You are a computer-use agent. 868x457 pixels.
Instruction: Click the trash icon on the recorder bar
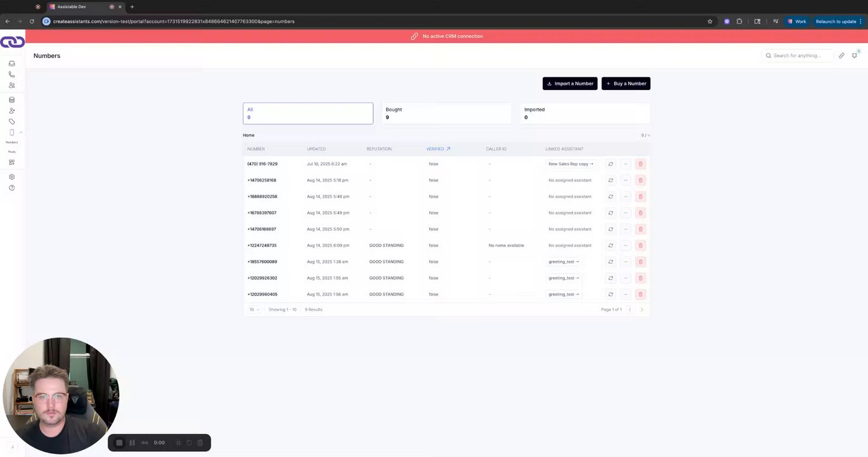click(200, 443)
